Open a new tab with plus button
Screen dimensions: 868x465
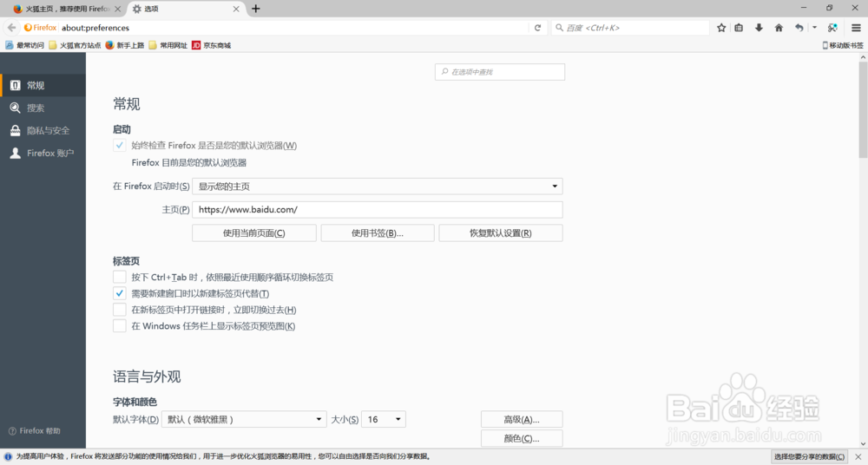click(256, 9)
